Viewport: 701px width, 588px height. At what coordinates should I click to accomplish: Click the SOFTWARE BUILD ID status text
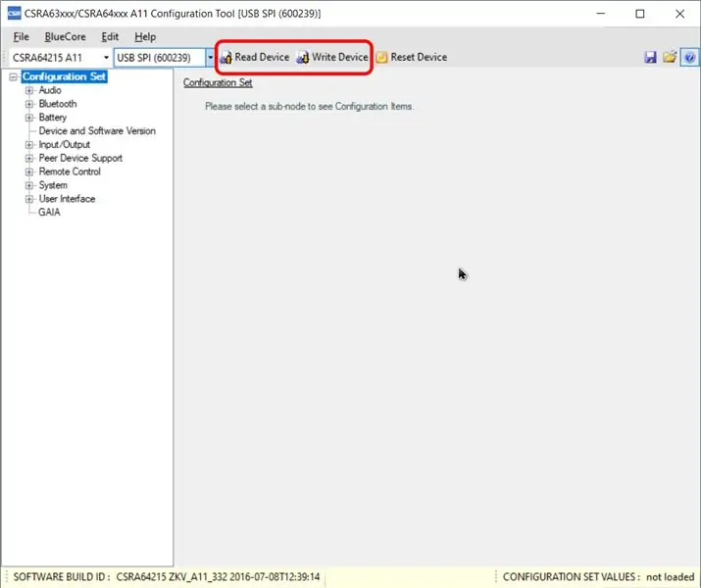coord(167,577)
